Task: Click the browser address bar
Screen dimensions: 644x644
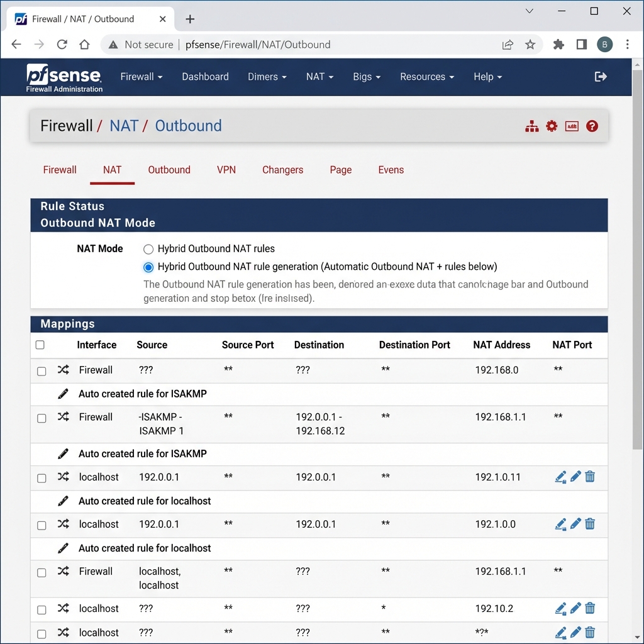Action: (x=333, y=45)
